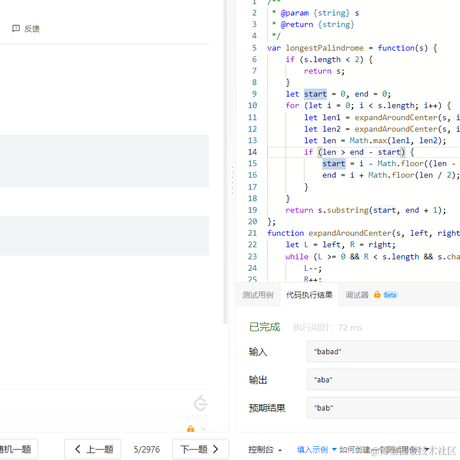The width and height of the screenshot is (460, 460).
Task: Click the 反馈 feedback icon
Action: click(x=16, y=29)
